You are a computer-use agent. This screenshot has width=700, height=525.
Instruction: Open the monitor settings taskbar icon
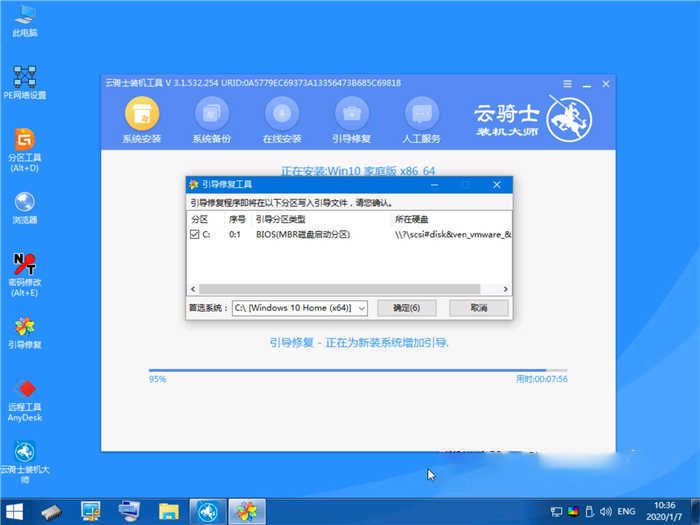91,512
